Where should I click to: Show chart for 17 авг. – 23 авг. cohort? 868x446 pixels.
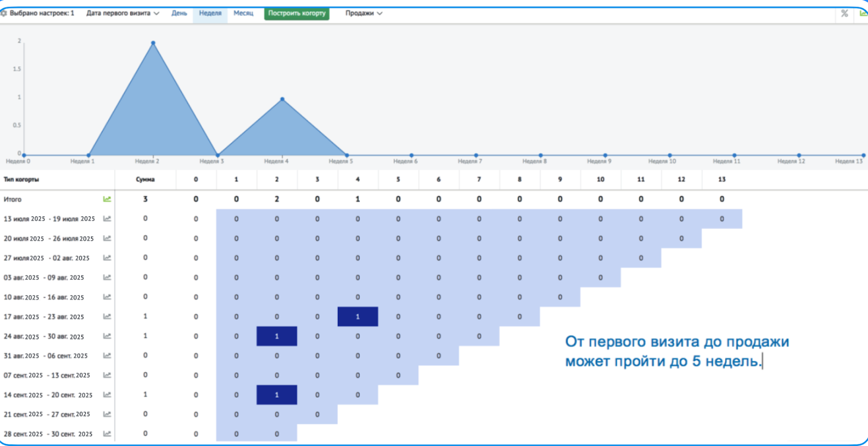coord(107,316)
